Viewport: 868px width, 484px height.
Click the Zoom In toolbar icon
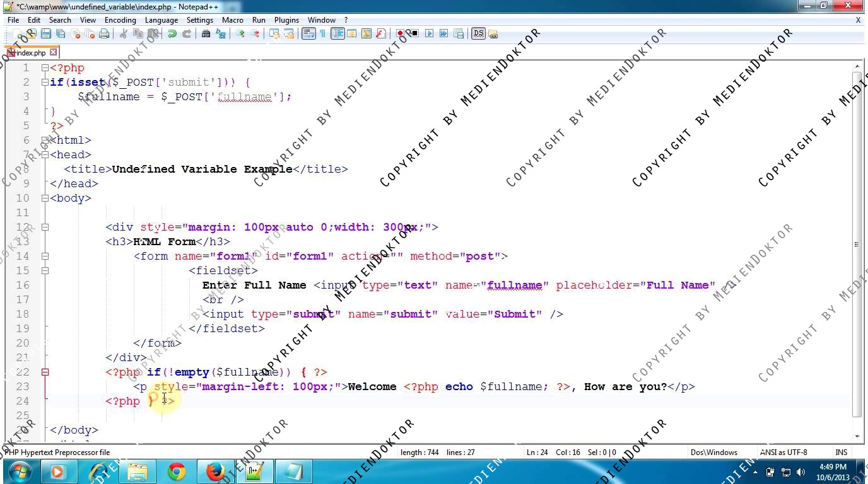tap(240, 33)
